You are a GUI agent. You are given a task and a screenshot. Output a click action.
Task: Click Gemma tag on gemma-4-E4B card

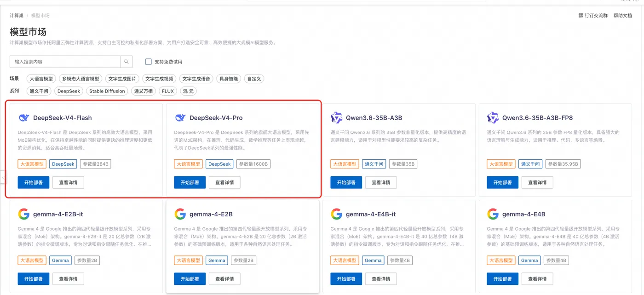click(529, 260)
